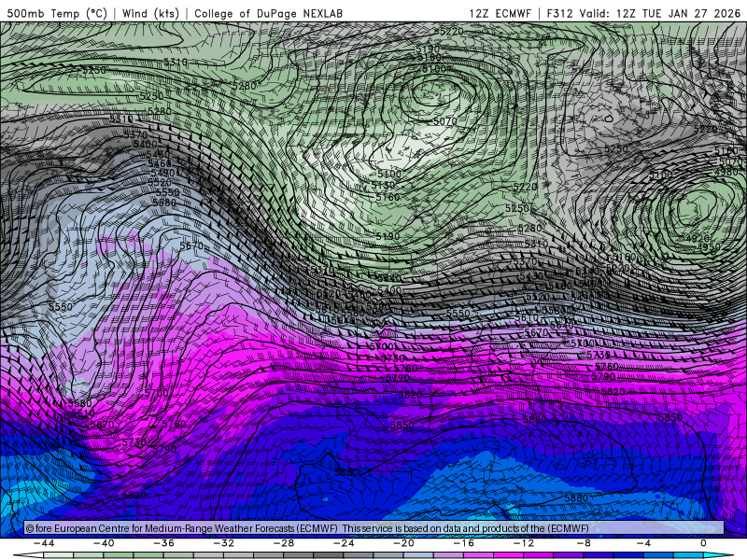This screenshot has width=747, height=560.
Task: Click the "4920" height contour label
Action: (696, 238)
